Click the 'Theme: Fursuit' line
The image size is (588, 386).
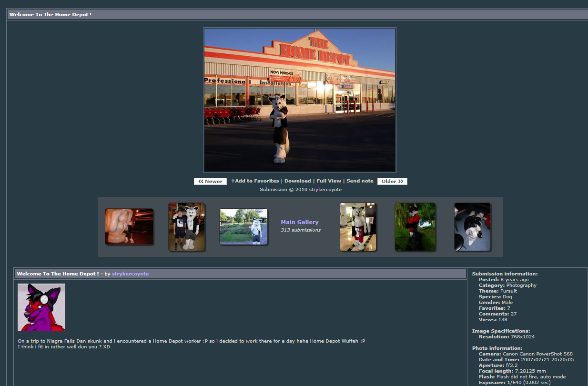click(498, 291)
